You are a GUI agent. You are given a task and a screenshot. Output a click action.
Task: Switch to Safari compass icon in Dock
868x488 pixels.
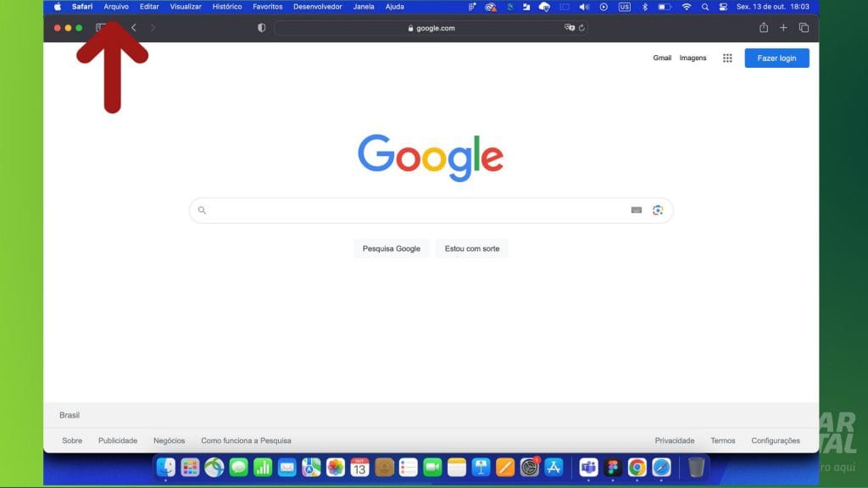coord(661,468)
